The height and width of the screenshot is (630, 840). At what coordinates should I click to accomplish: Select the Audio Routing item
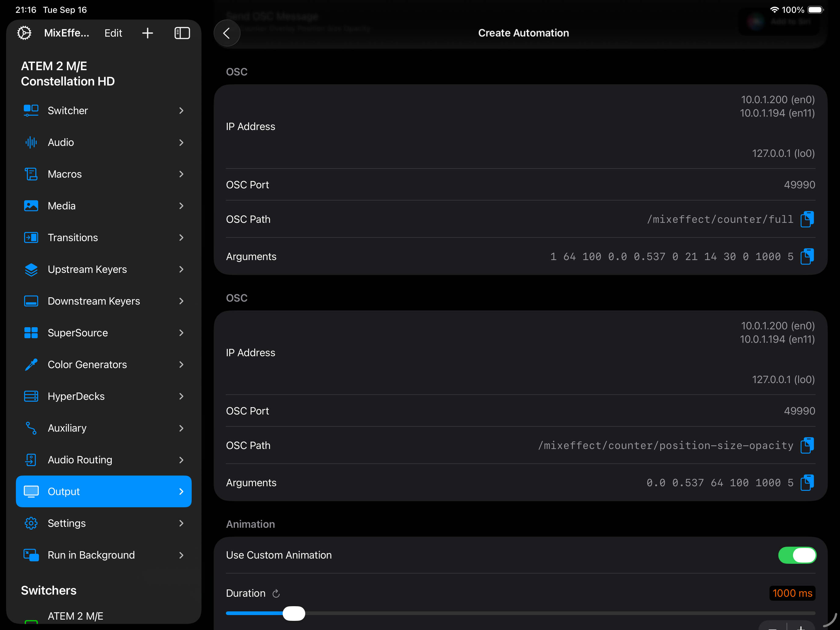pyautogui.click(x=80, y=459)
